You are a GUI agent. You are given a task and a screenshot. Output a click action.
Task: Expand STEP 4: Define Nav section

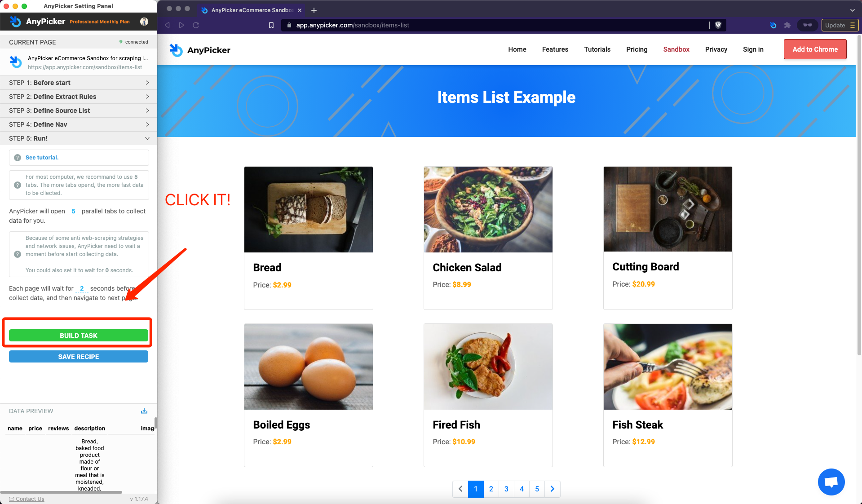79,124
